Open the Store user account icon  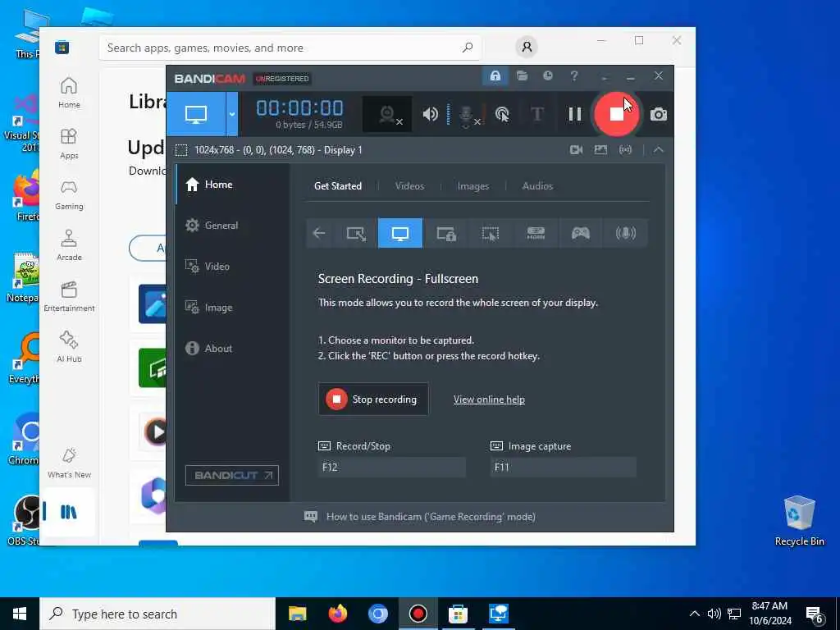[527, 47]
